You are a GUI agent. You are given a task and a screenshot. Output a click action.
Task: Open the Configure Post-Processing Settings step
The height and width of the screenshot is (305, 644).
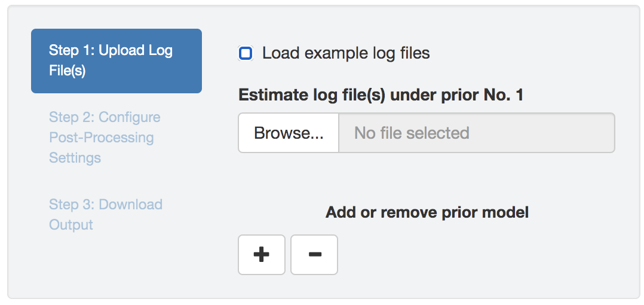click(105, 138)
